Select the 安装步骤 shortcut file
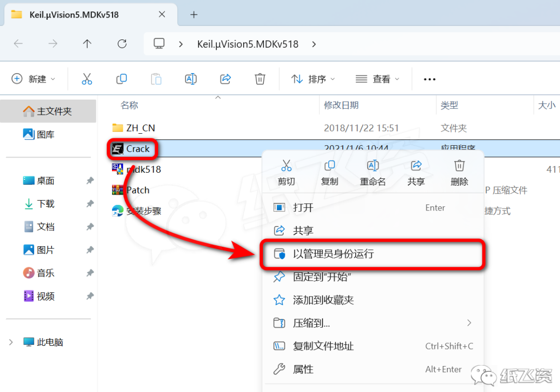Screen dimensions: 560x392 [136, 211]
